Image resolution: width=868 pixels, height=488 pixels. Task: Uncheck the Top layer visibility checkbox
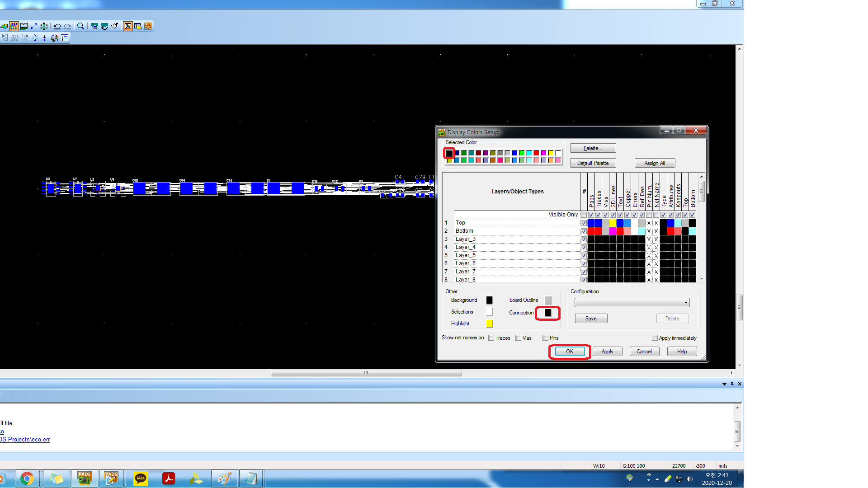584,223
